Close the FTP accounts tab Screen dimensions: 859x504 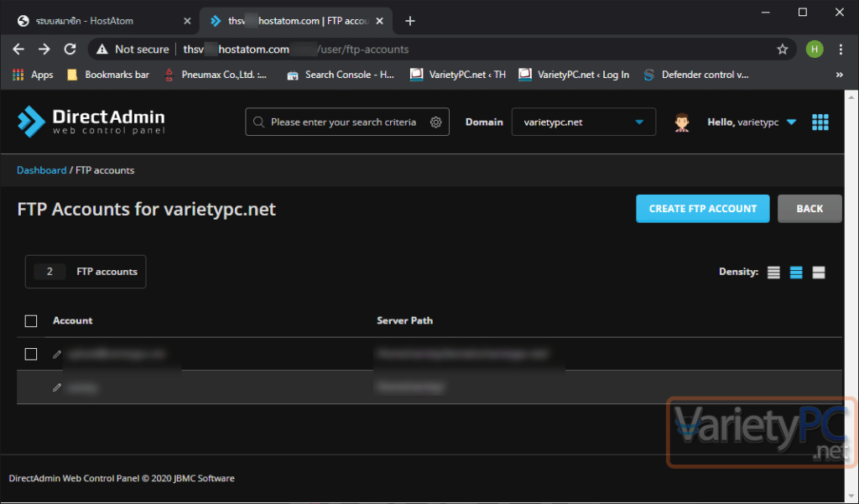(x=380, y=21)
